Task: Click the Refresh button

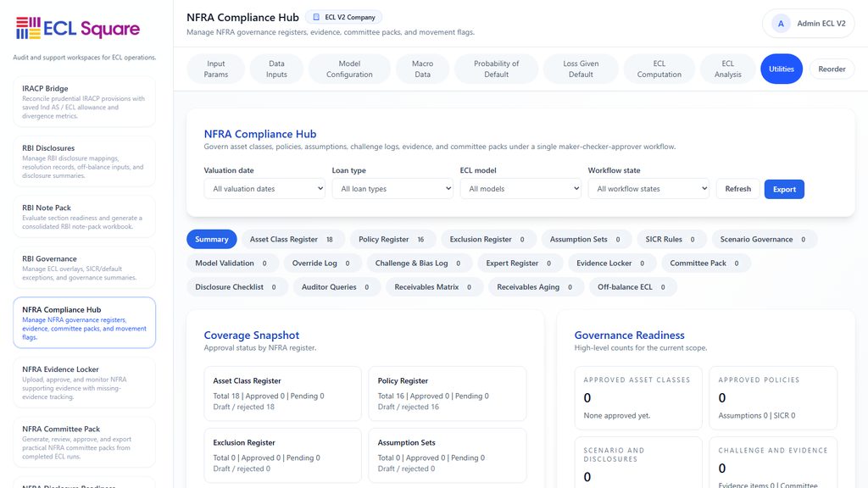Action: [738, 189]
